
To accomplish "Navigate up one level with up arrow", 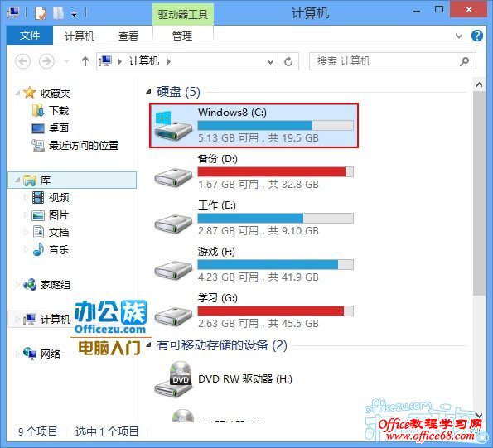I will [x=85, y=61].
